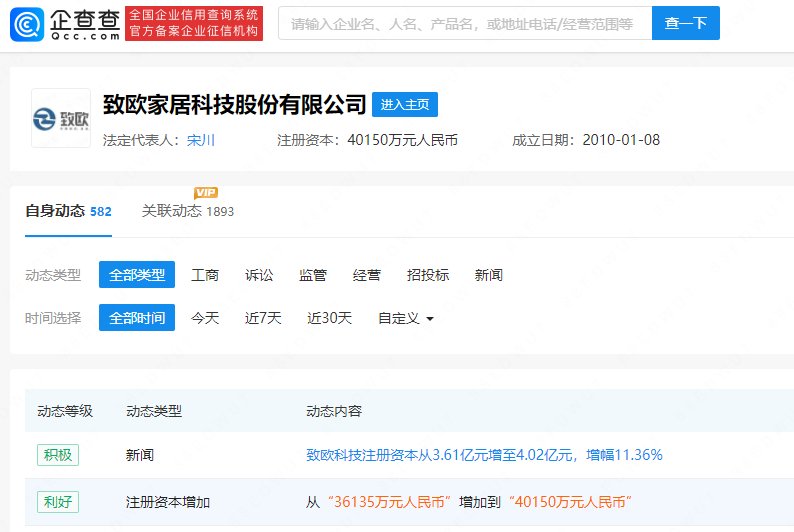Image resolution: width=794 pixels, height=532 pixels.
Task: Click the 动态等级 column header
Action: 65,411
